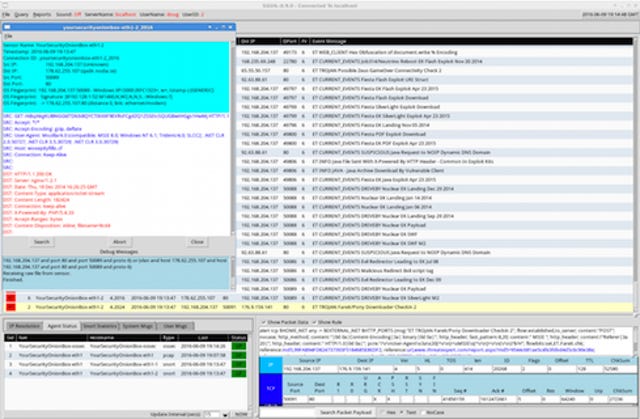640x419 pixels.
Task: Toggle the Show Packet Data checkbox
Action: pos(261,322)
